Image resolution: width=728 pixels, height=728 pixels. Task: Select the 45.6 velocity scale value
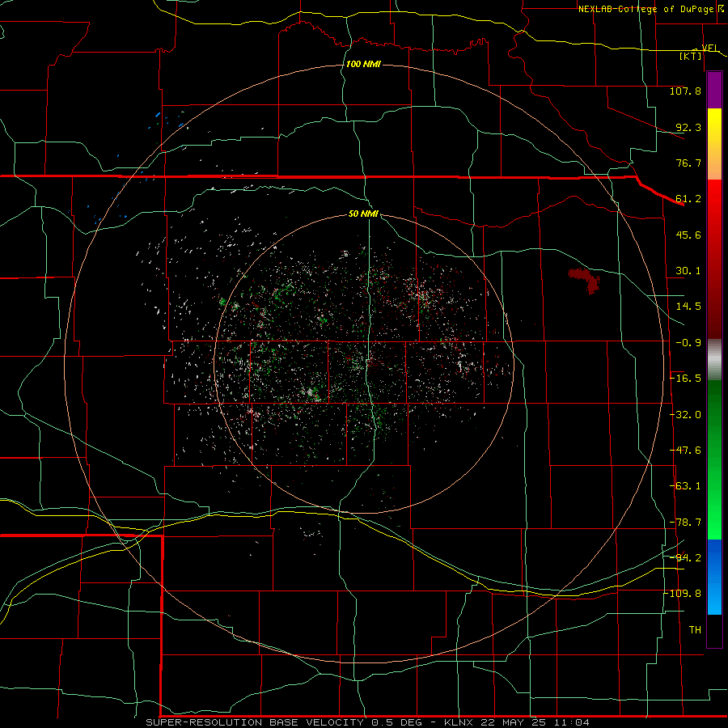(688, 235)
